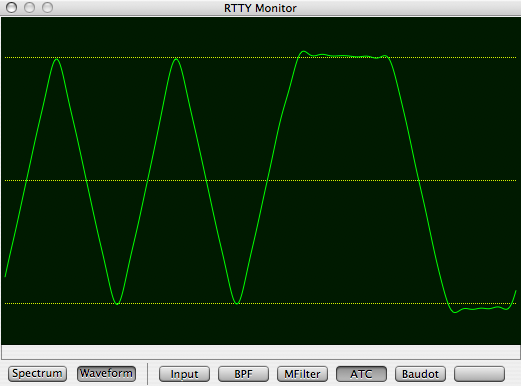The image size is (521, 386).
Task: Click the flat top of the waveform
Action: (343, 55)
